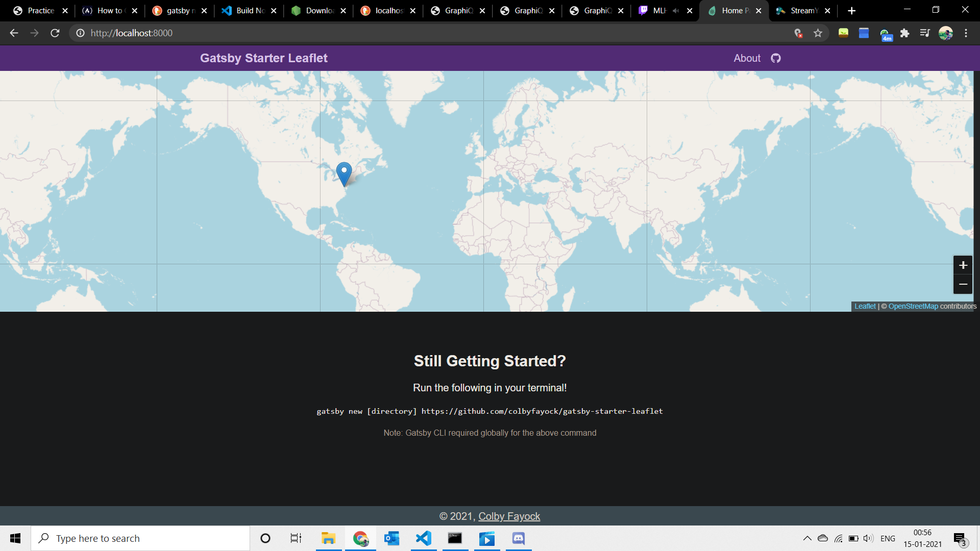
Task: Open the media control playlist icon
Action: coord(925,33)
